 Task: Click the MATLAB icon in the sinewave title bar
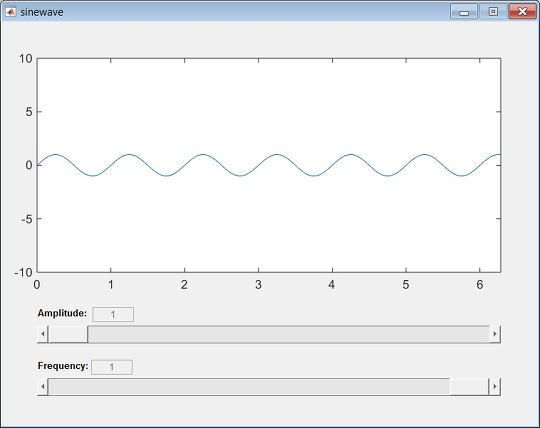point(11,12)
